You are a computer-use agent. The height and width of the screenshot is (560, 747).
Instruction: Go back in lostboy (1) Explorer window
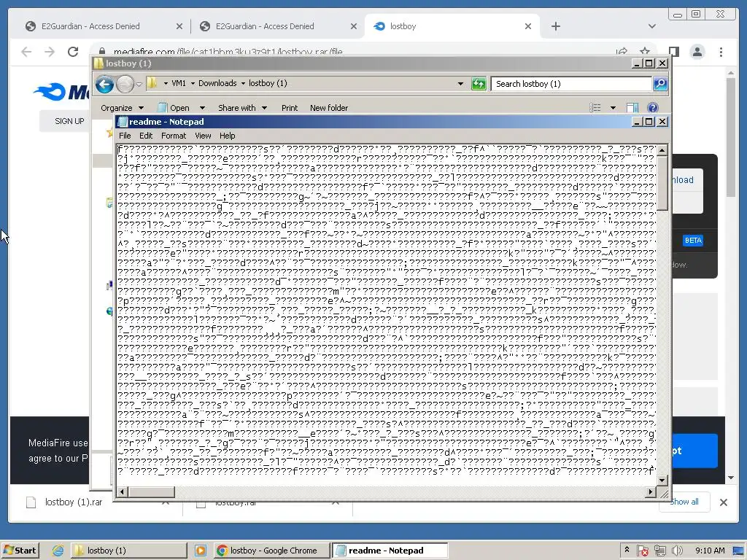[104, 85]
